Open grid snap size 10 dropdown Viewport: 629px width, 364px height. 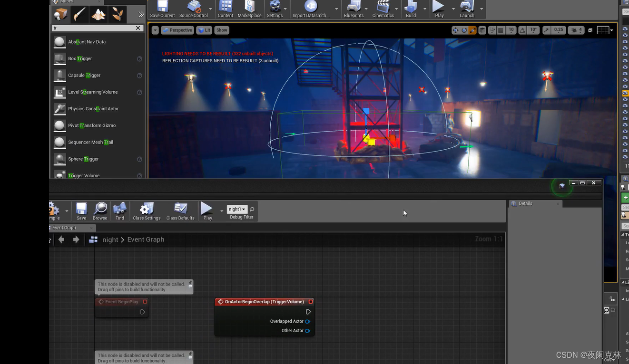point(511,30)
